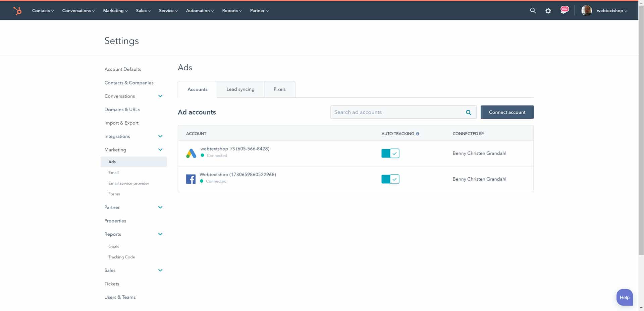The image size is (644, 311).
Task: Switch to the Lead syncing tab
Action: [x=240, y=89]
